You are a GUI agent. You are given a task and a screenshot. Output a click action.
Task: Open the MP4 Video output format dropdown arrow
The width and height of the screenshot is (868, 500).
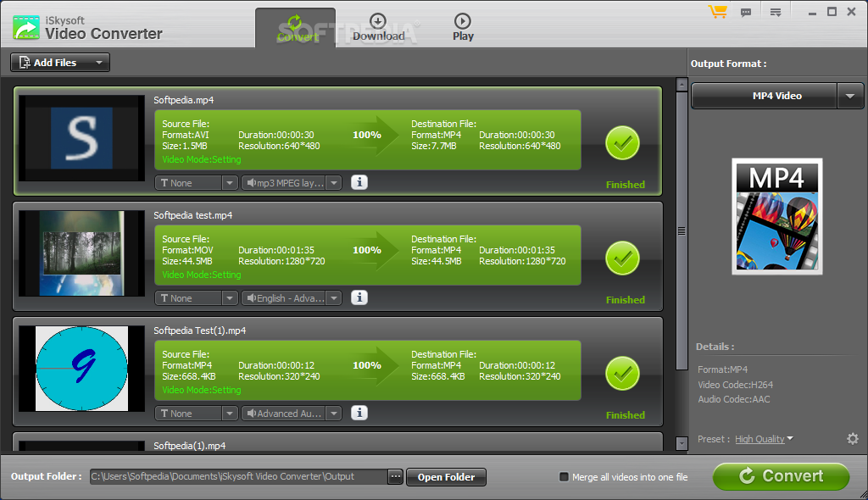coord(849,96)
